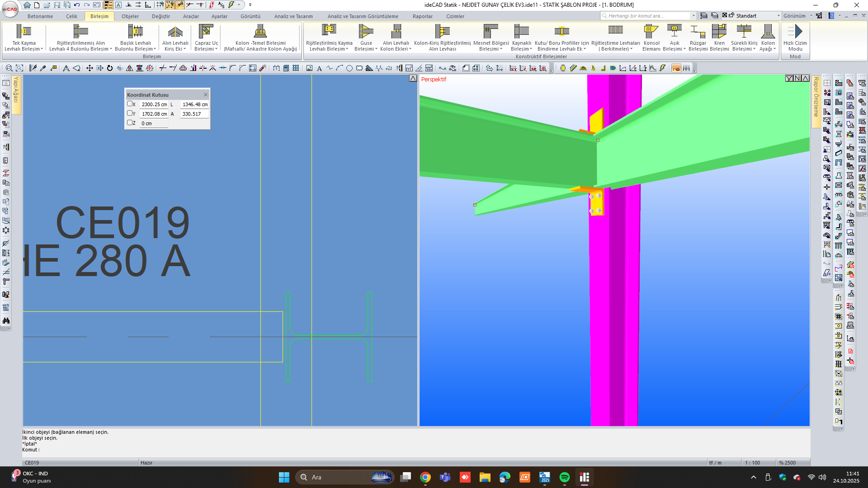Switch to the Çelik ribbon tab
This screenshot has width=868, height=488.
[71, 16]
